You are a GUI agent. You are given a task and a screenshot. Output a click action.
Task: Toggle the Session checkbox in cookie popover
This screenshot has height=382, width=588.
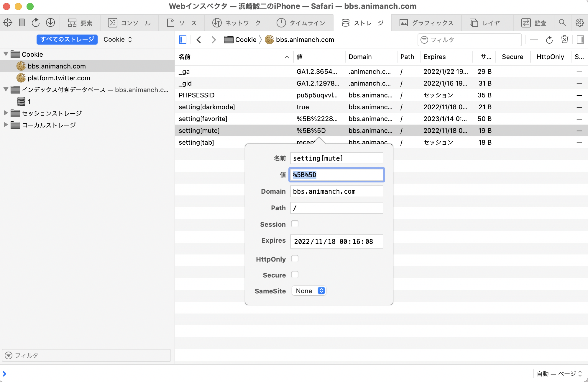point(295,224)
